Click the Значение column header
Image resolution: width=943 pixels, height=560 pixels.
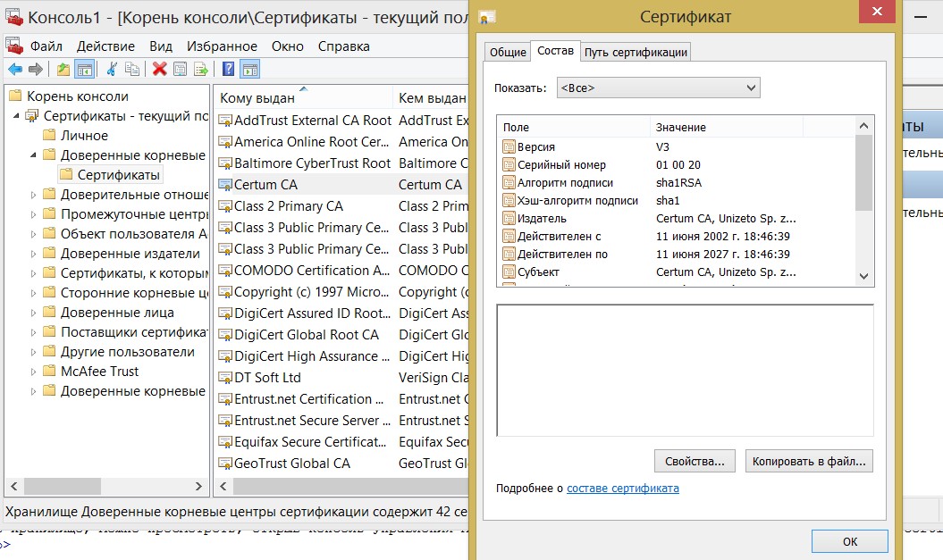click(727, 127)
